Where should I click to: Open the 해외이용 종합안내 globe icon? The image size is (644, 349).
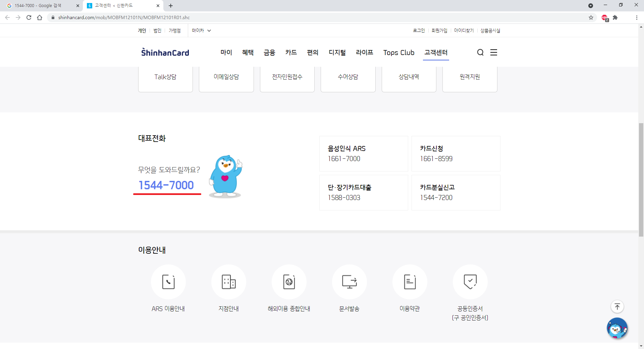pyautogui.click(x=289, y=282)
